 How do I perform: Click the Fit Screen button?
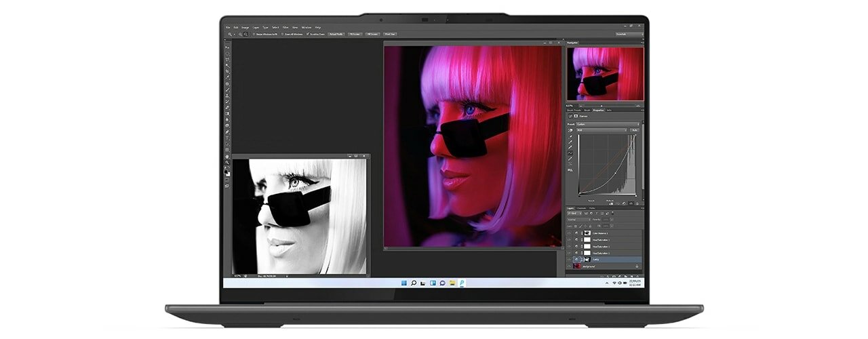pyautogui.click(x=372, y=33)
